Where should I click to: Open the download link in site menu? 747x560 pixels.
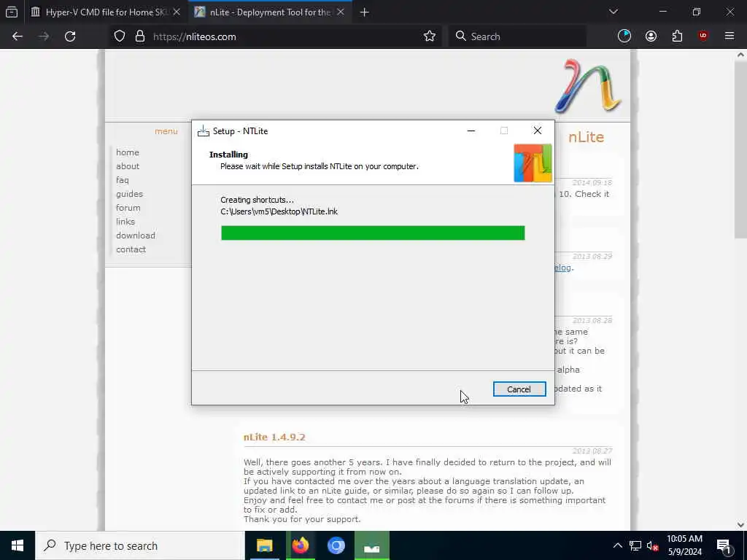(135, 236)
